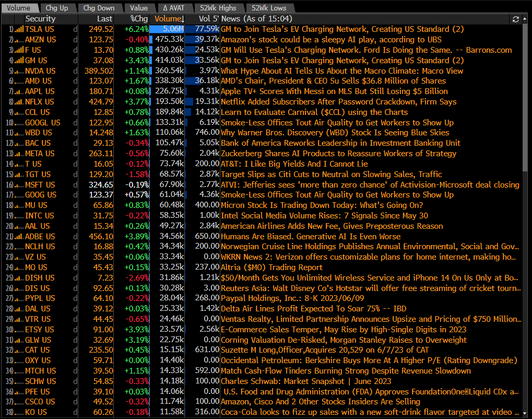Select the INTC US security
Viewport: 532px width, 419px height.
(x=39, y=216)
